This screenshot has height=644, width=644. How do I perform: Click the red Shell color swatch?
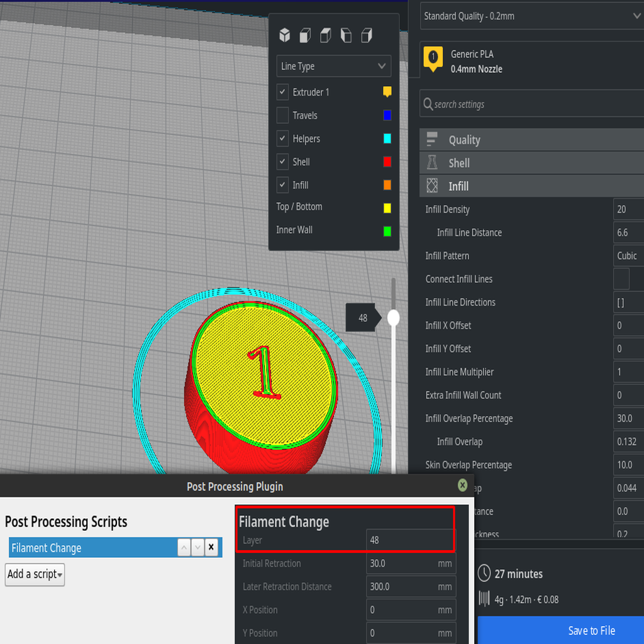click(x=387, y=162)
